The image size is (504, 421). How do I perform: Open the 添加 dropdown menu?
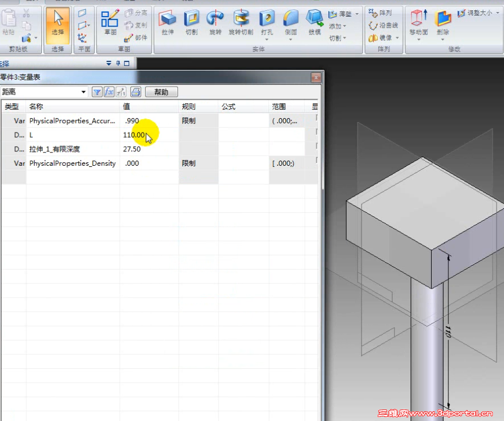pyautogui.click(x=337, y=26)
